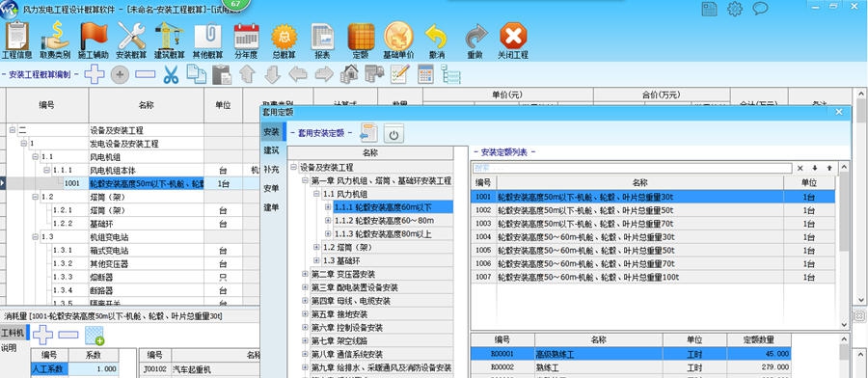
Task: Click the move up arrow icon
Action: (247, 74)
